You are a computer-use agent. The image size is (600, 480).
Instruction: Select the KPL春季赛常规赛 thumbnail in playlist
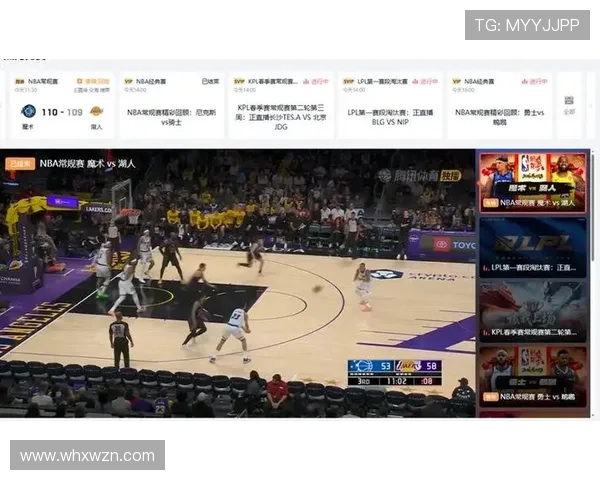[533, 312]
